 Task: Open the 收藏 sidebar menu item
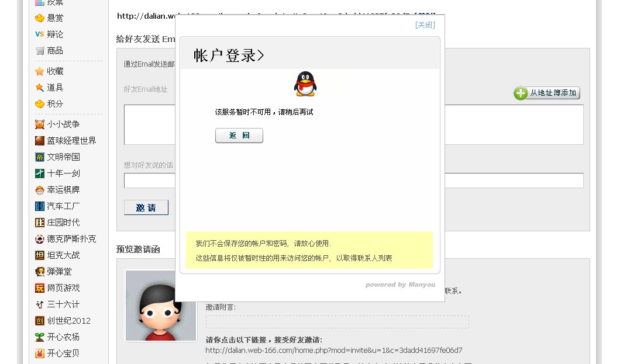click(55, 71)
